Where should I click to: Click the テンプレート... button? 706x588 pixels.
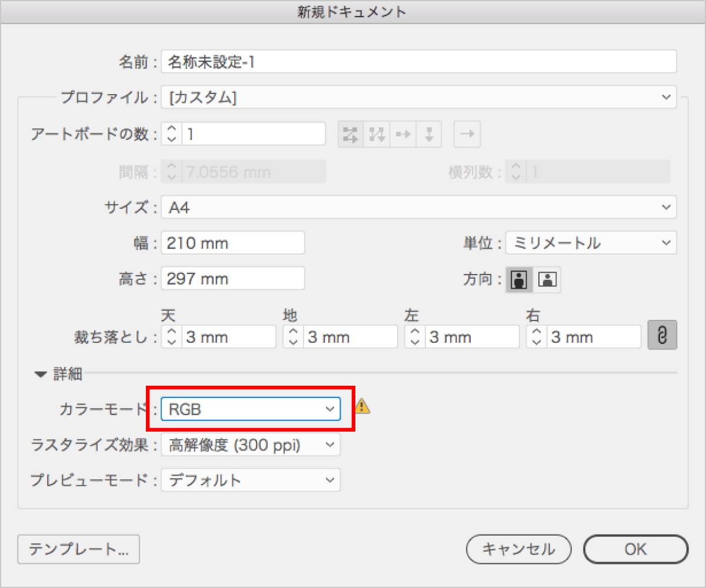[x=78, y=549]
